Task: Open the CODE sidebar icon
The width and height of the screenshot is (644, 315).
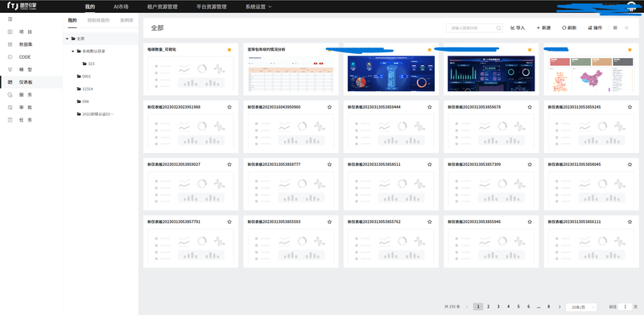Action: 10,56
